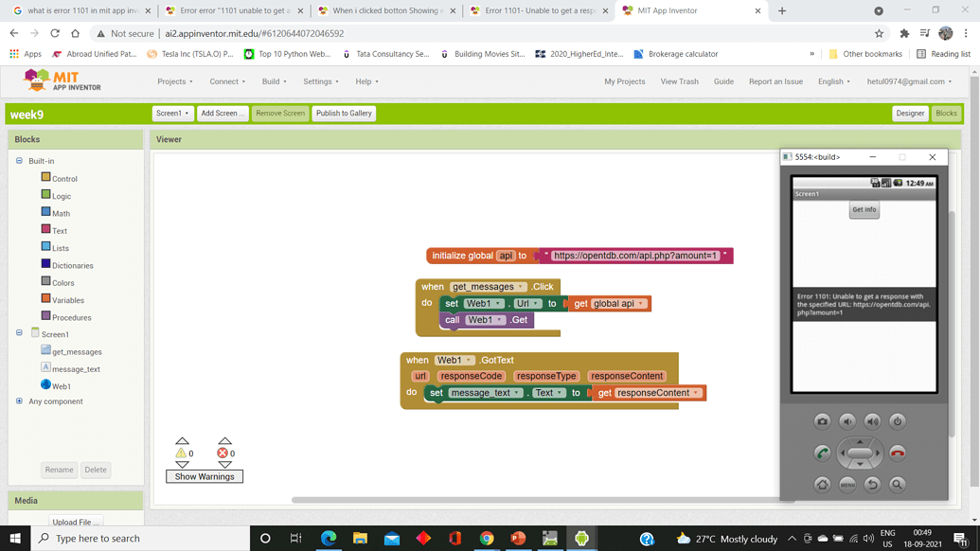Open the Projects menu
This screenshot has width=980, height=551.
pos(175,81)
